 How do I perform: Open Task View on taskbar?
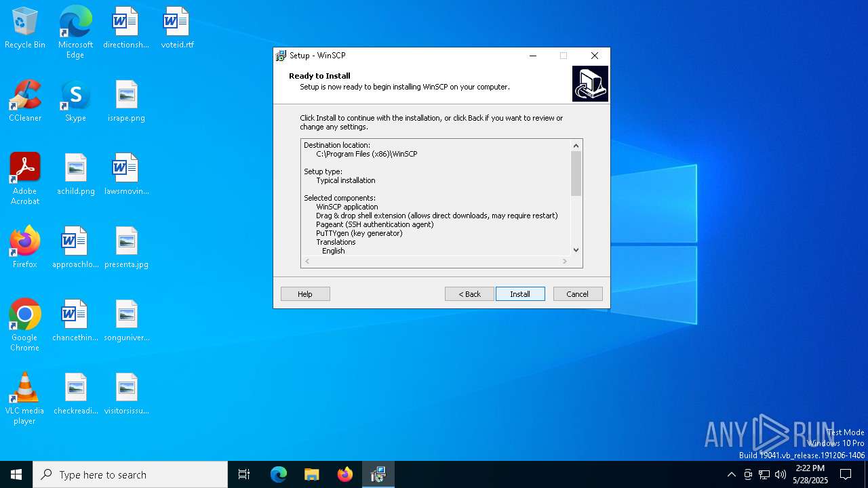244,474
